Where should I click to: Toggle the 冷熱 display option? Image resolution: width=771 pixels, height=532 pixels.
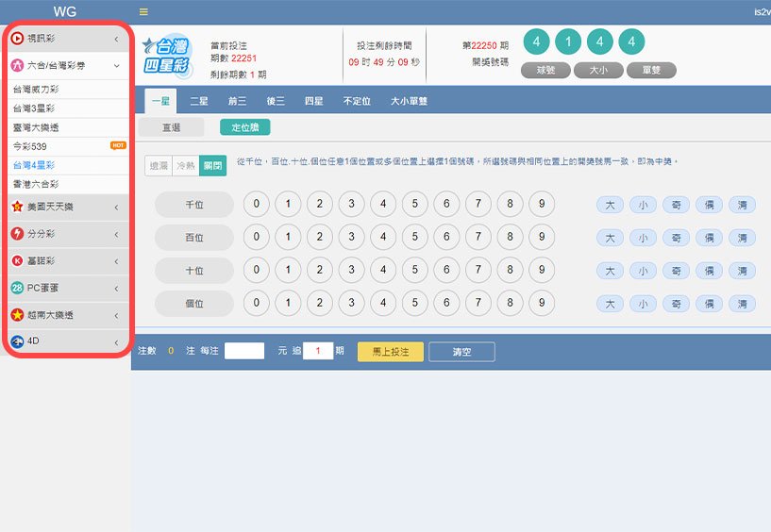coord(185,166)
